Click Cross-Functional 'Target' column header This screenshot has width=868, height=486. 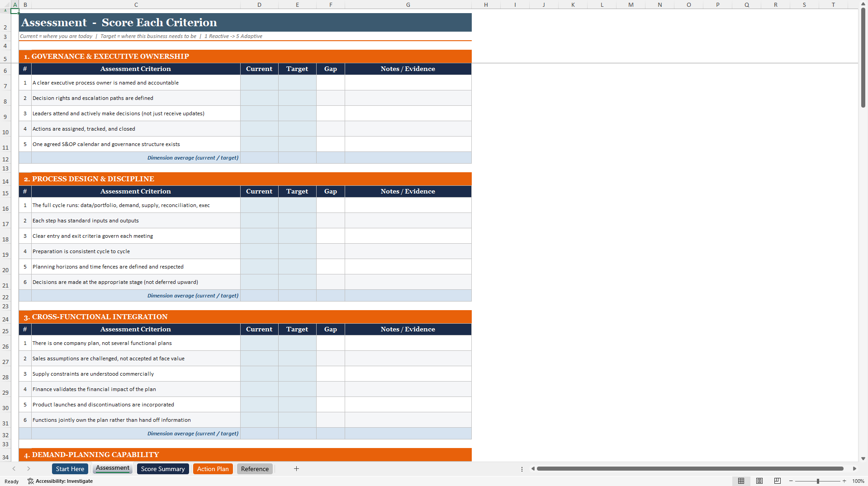297,329
